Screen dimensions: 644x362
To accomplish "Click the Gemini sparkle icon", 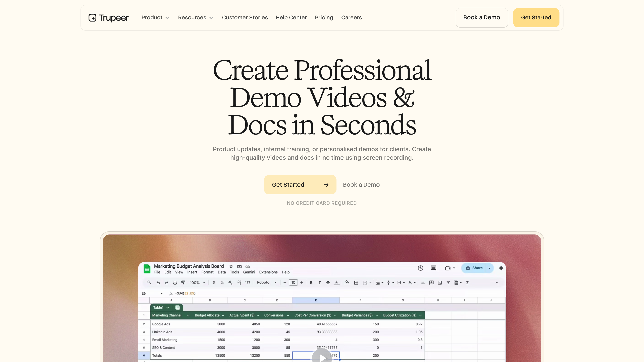I will pyautogui.click(x=501, y=268).
